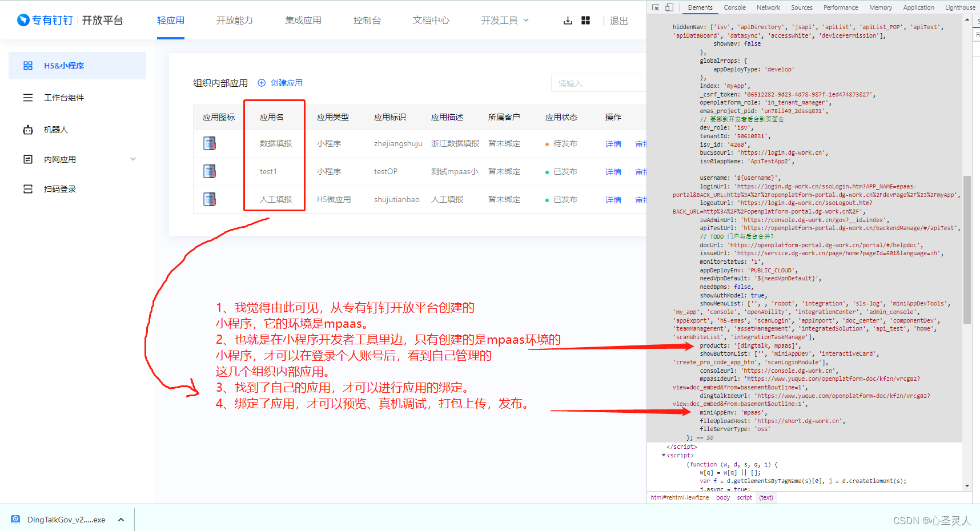Click the 工作台组件 menu icon
This screenshot has height=531, width=980.
tap(27, 98)
